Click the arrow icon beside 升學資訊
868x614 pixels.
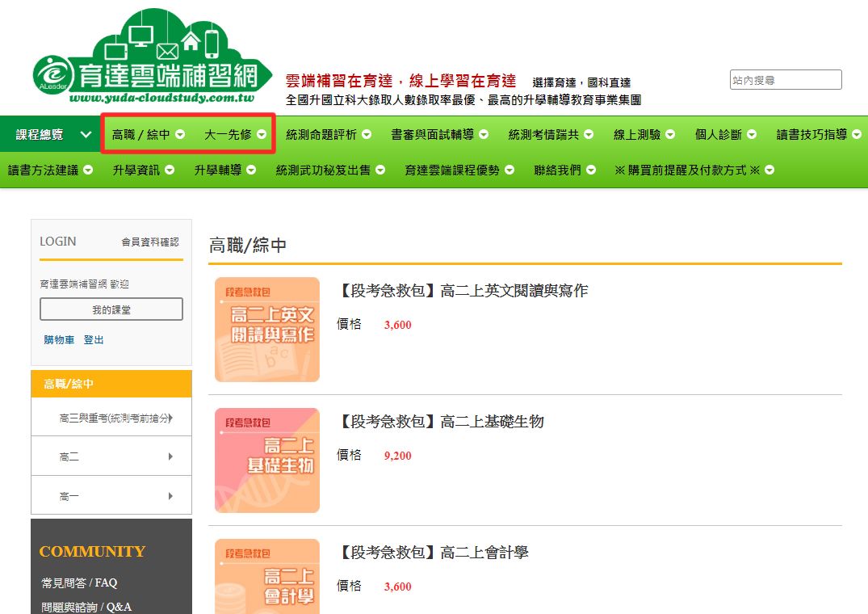click(170, 170)
